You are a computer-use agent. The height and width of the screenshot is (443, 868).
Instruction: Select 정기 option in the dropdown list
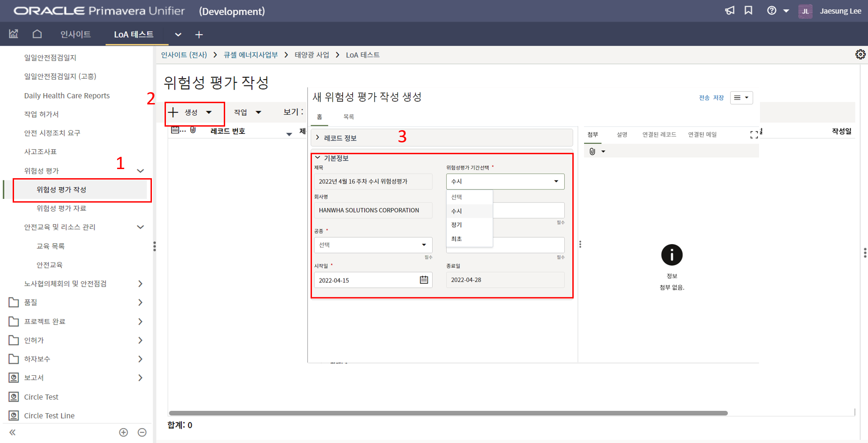coord(457,225)
